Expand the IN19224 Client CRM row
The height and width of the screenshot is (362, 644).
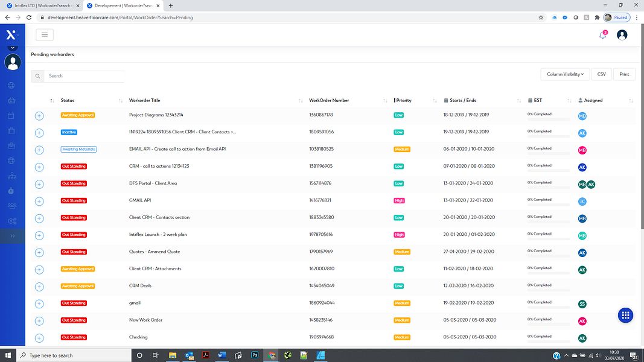[39, 133]
